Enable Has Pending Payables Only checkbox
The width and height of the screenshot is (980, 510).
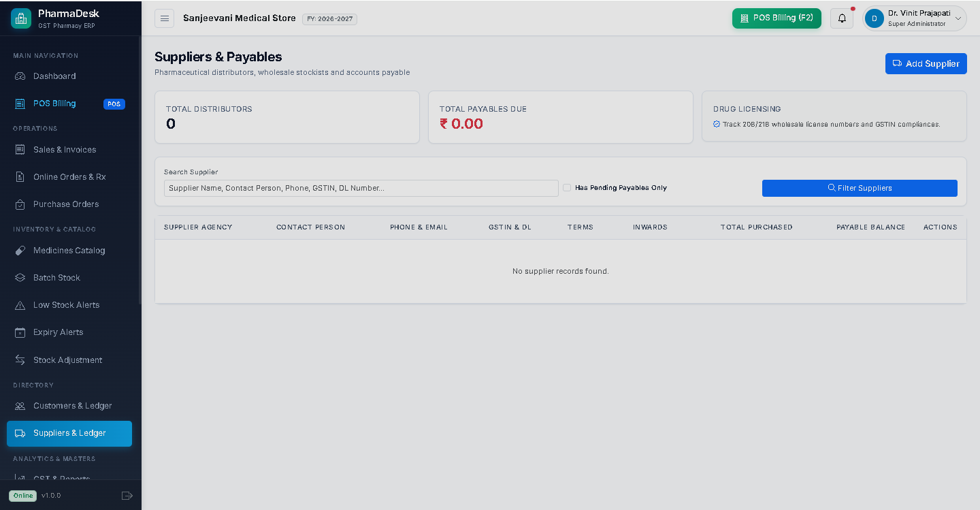[x=567, y=187]
